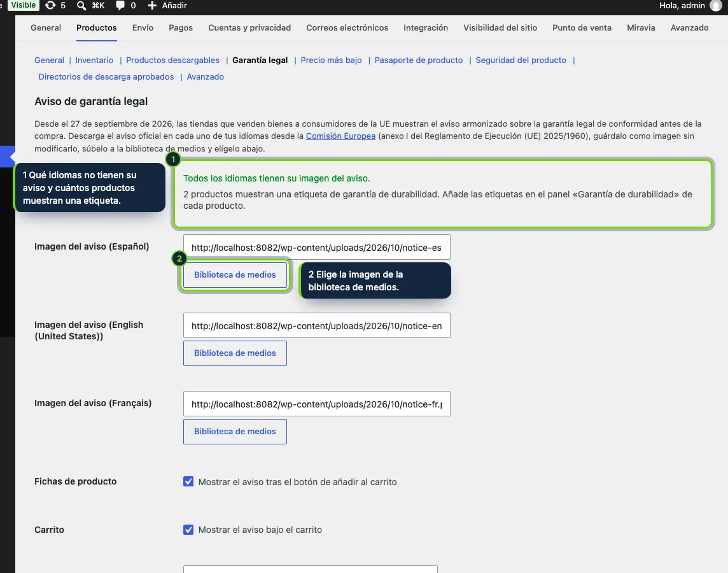728x573 pixels.
Task: Click the '⌘K' search shortcut label
Action: tap(98, 6)
